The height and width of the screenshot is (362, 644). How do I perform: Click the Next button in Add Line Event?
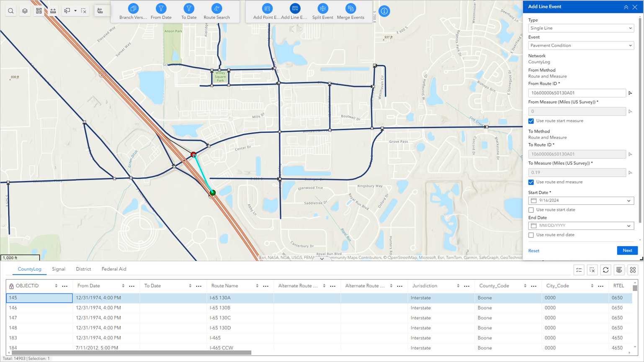(627, 250)
